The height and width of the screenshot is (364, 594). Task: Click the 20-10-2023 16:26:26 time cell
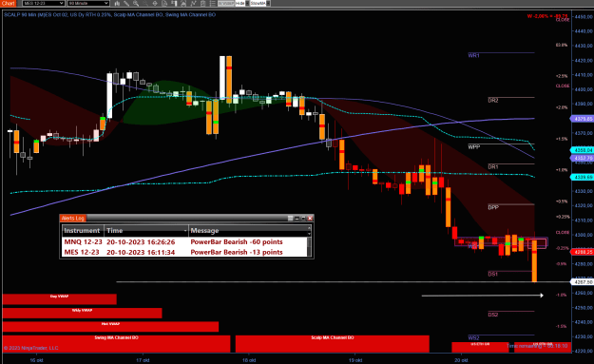[141, 242]
